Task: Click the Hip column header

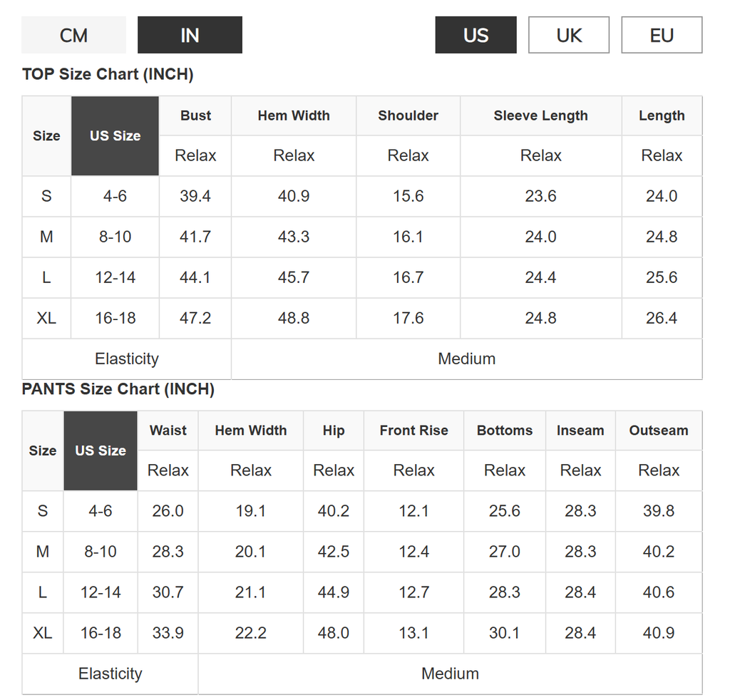Action: 334,431
